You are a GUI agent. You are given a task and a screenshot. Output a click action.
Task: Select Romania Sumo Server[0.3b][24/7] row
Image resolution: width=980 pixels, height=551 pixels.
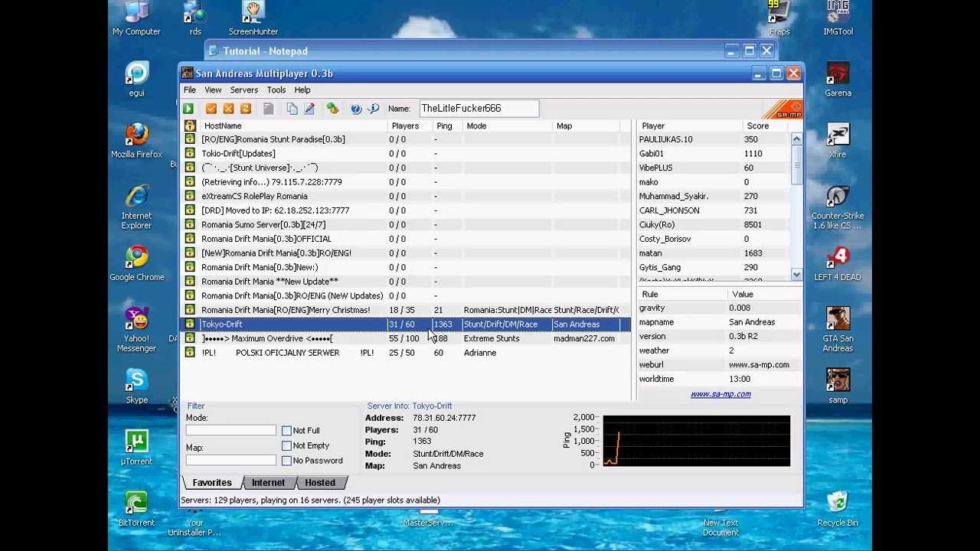pos(406,224)
